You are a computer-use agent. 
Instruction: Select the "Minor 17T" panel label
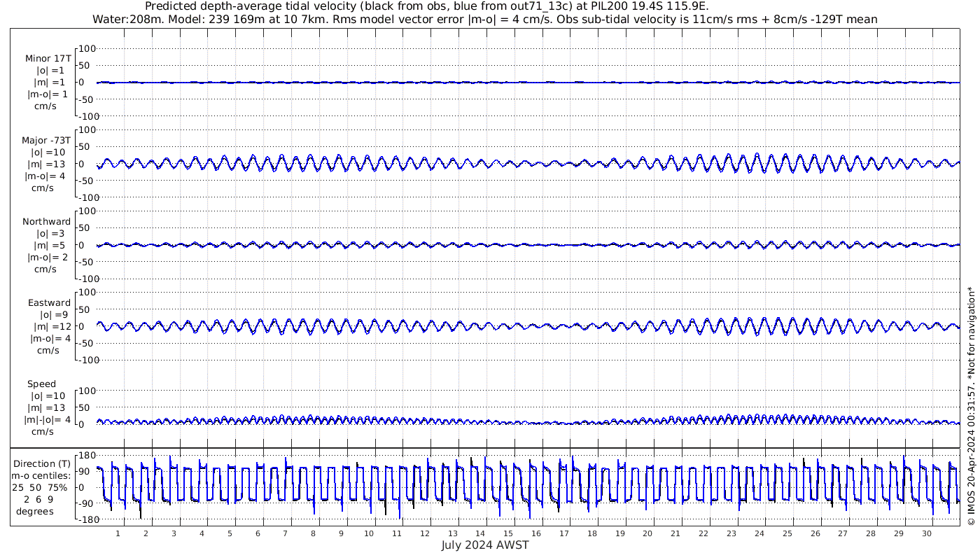coord(48,59)
